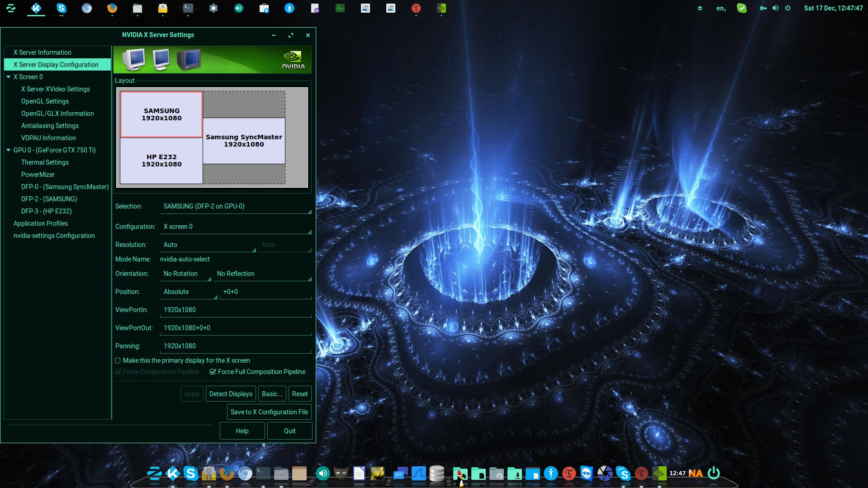The image size is (868, 488).
Task: Collapse the X Screen 0 tree node
Action: tap(8, 77)
